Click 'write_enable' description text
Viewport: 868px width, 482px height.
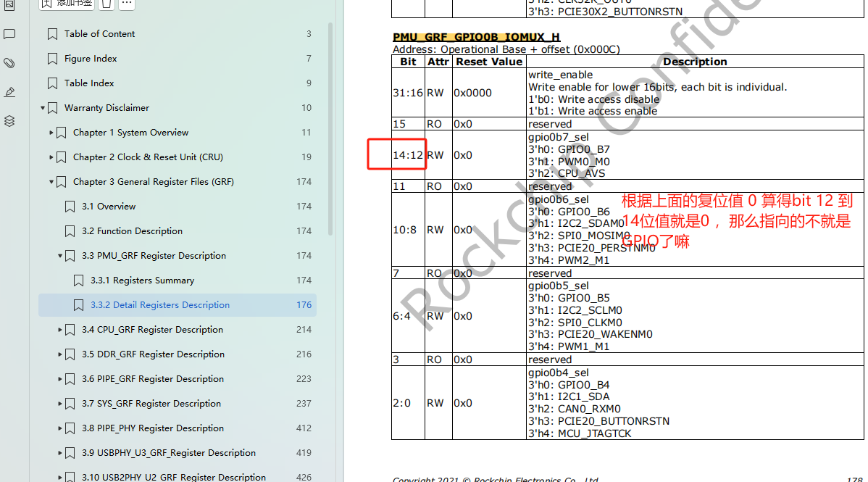pos(560,75)
